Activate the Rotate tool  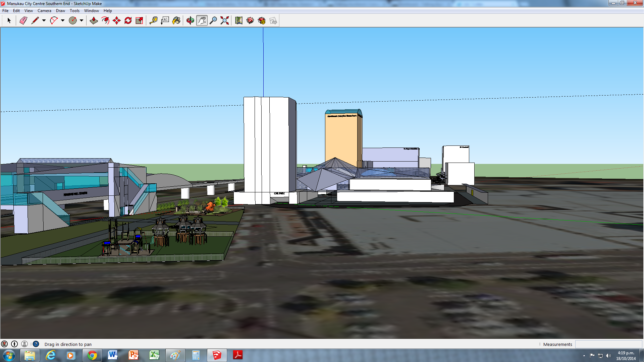[128, 21]
